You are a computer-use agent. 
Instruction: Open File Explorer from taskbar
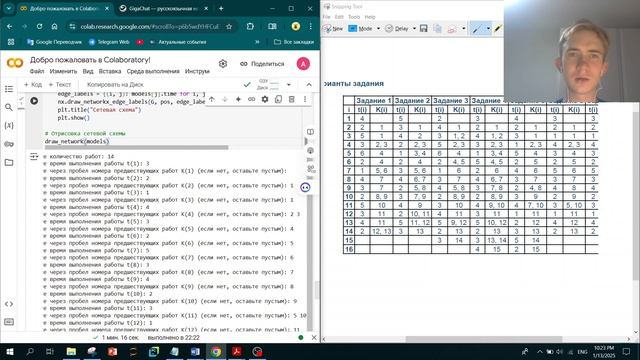point(71,351)
